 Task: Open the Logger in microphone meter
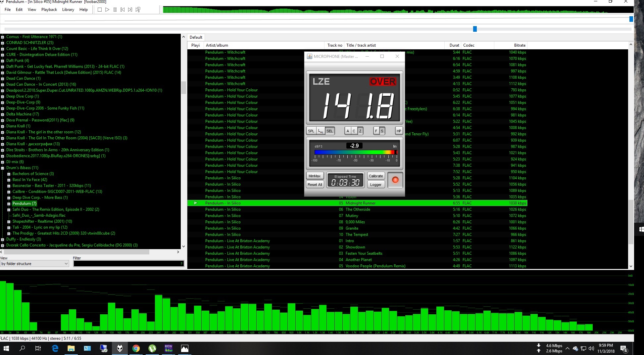(x=376, y=185)
